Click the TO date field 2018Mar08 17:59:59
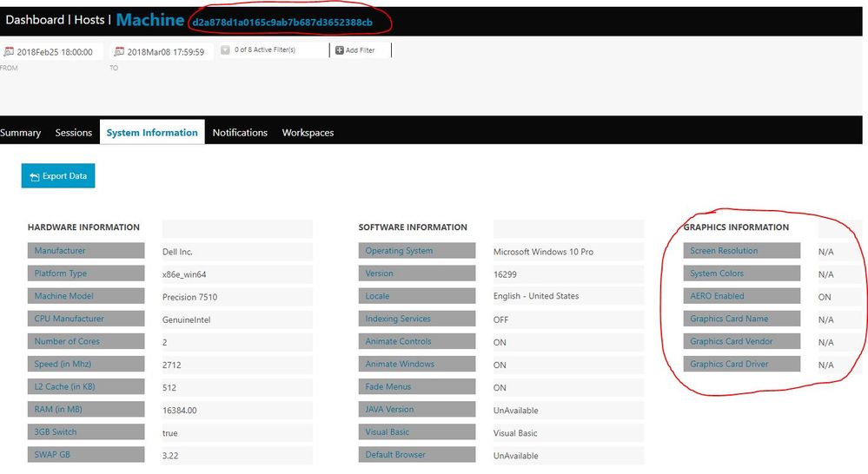 165,52
